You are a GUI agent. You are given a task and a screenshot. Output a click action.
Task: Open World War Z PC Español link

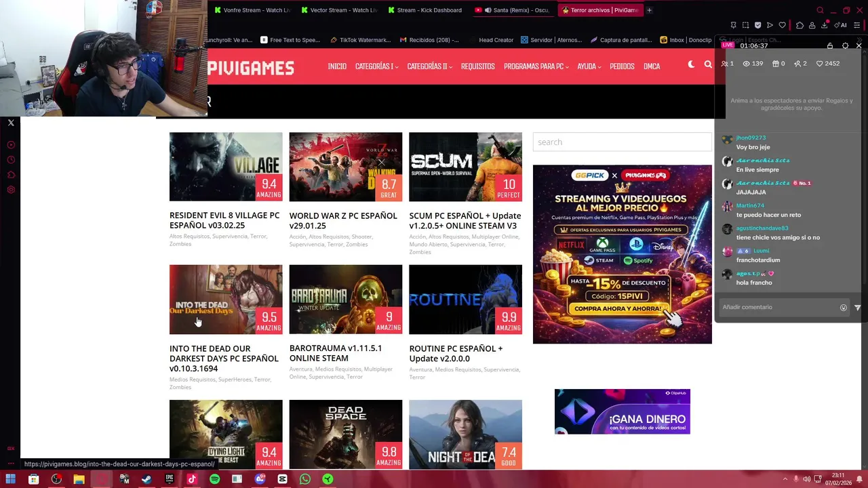(x=343, y=220)
